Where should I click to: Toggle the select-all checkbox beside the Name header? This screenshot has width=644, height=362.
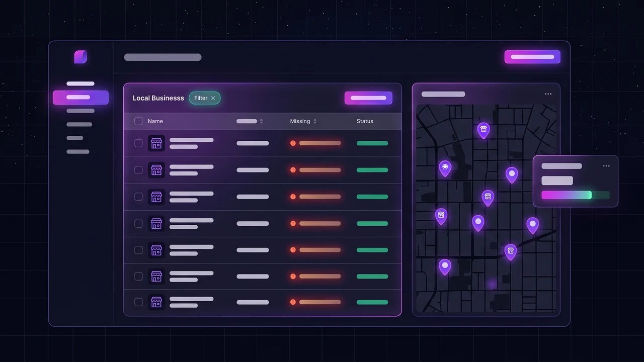[x=138, y=121]
